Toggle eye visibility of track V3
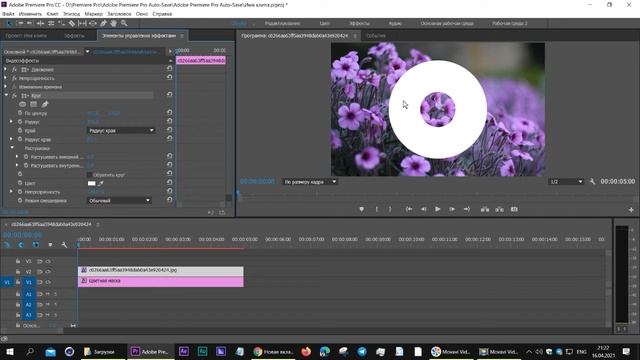 point(48,261)
